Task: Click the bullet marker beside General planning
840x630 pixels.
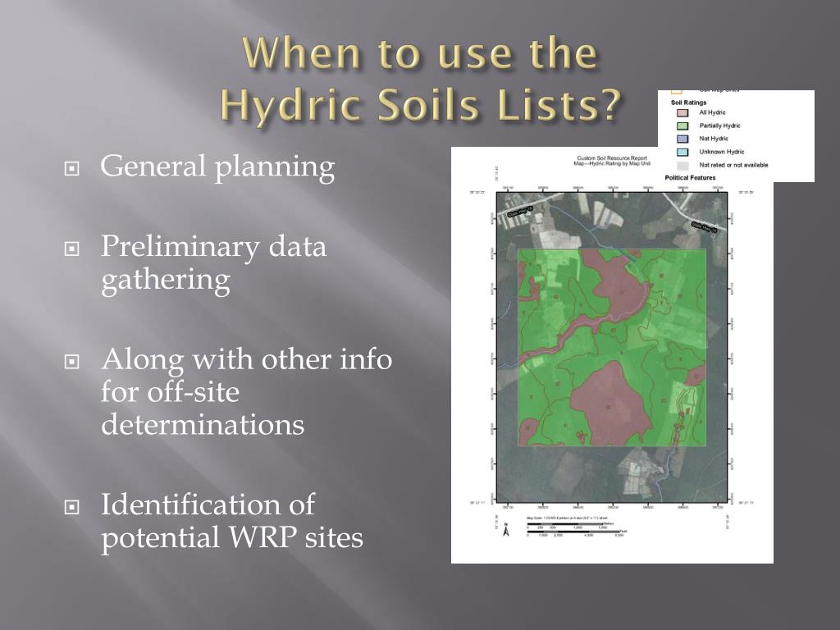Action: [x=72, y=169]
